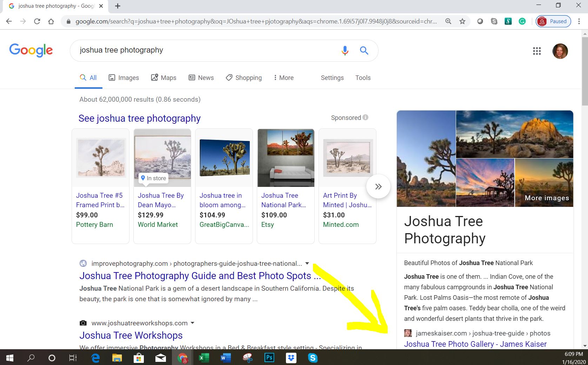The image size is (588, 365).
Task: Switch to the Images tab
Action: (x=123, y=78)
